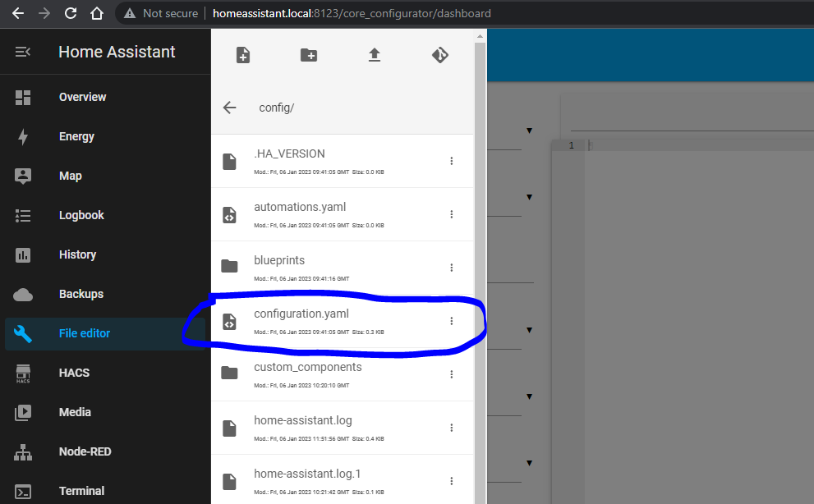The image size is (814, 504).
Task: Open the Terminal panel
Action: tap(105, 491)
